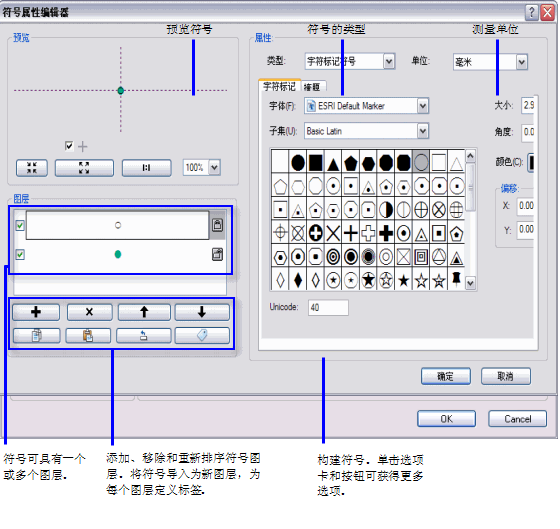Click the offset X input field

(526, 206)
